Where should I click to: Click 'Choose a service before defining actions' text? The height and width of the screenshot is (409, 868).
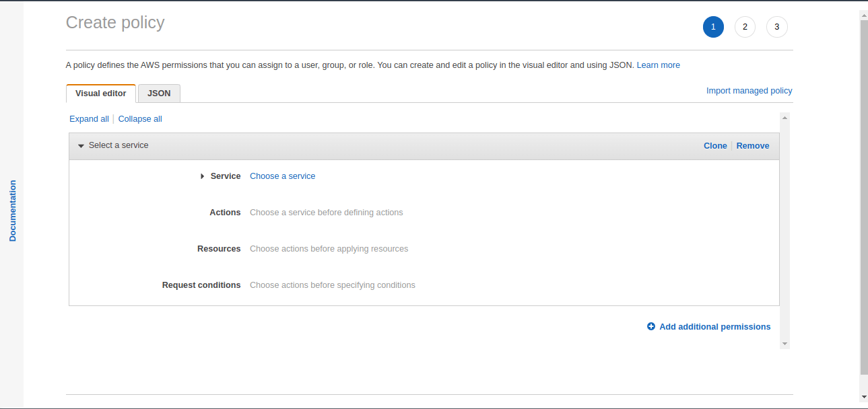(327, 213)
